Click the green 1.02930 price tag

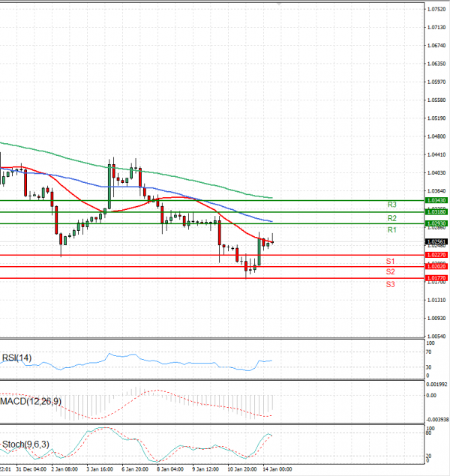tap(436, 223)
